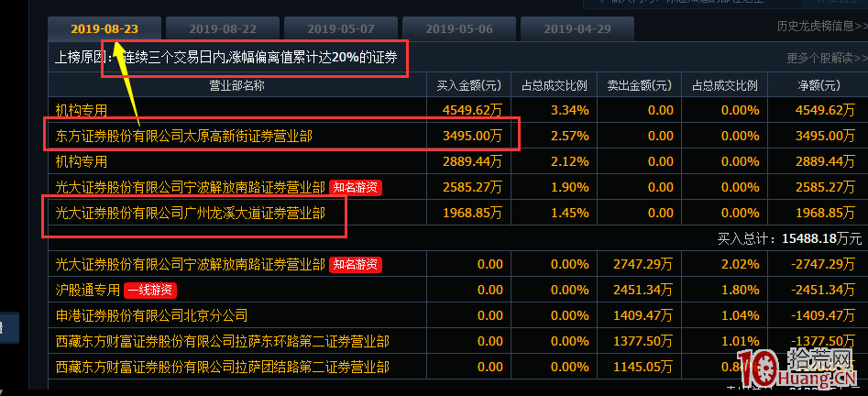Viewport: 868px width, 396px height.
Task: Open 东方证券太原高新街证券营业部 entry
Action: click(184, 136)
